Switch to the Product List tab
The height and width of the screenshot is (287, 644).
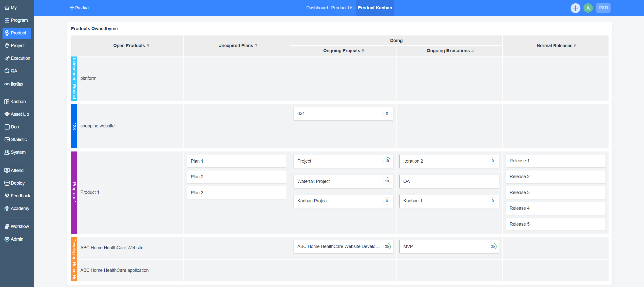343,8
